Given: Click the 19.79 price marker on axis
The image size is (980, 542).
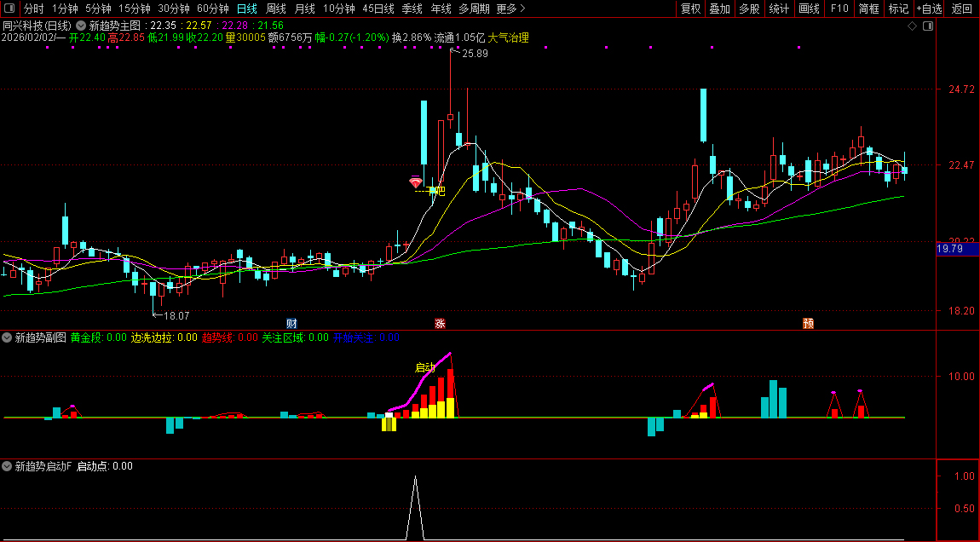Looking at the screenshot, I should (949, 249).
